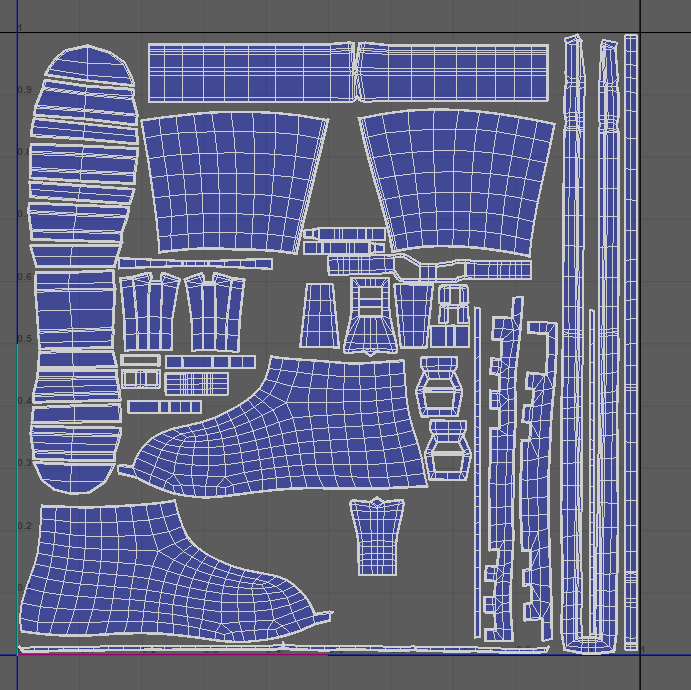Click the '0.6' V-axis grid label

point(25,277)
